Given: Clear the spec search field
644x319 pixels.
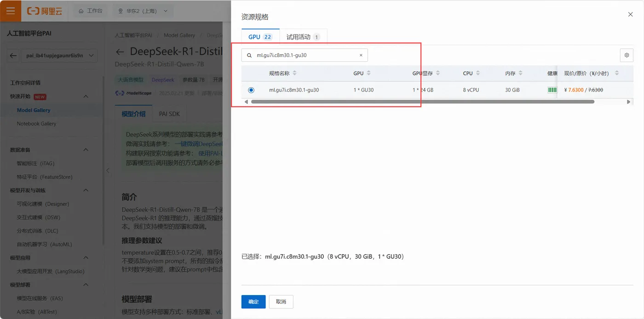Looking at the screenshot, I should pos(361,55).
